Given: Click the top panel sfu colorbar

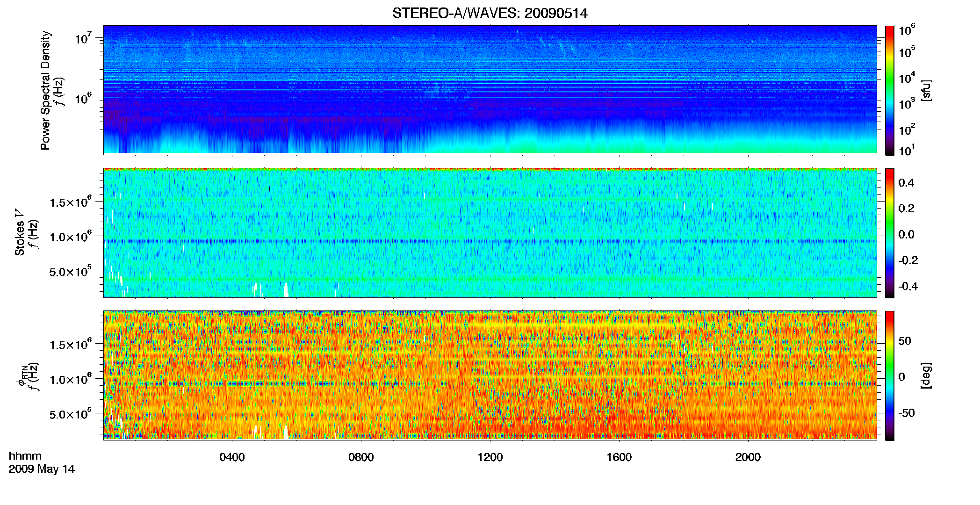Looking at the screenshot, I should coord(890,90).
